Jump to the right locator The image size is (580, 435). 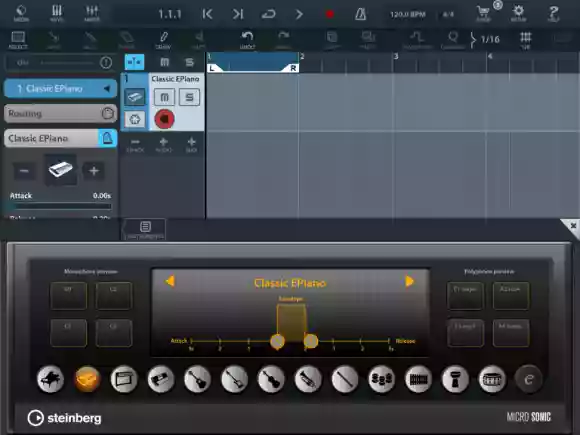coord(238,14)
